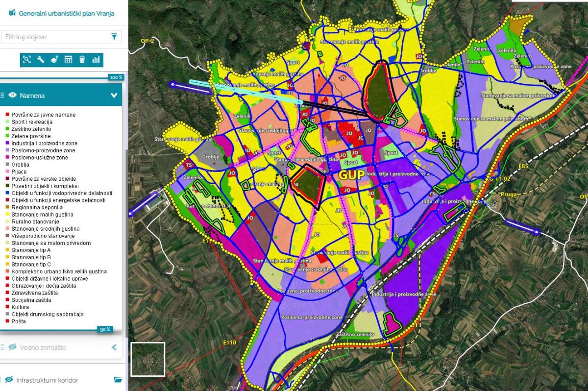The width and height of the screenshot is (588, 391).
Task: Hide the Namena layer using eye icon
Action: [13, 96]
